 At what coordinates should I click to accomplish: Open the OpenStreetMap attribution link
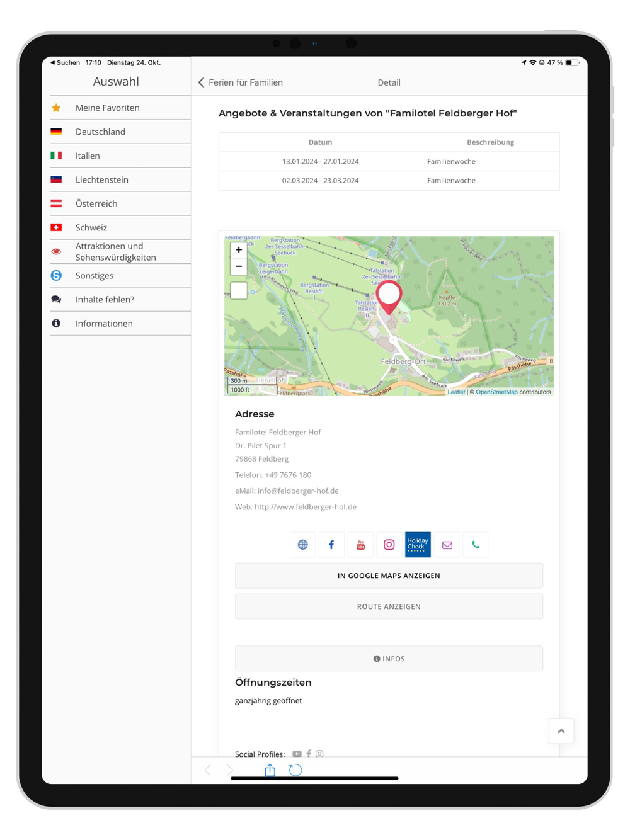496,392
